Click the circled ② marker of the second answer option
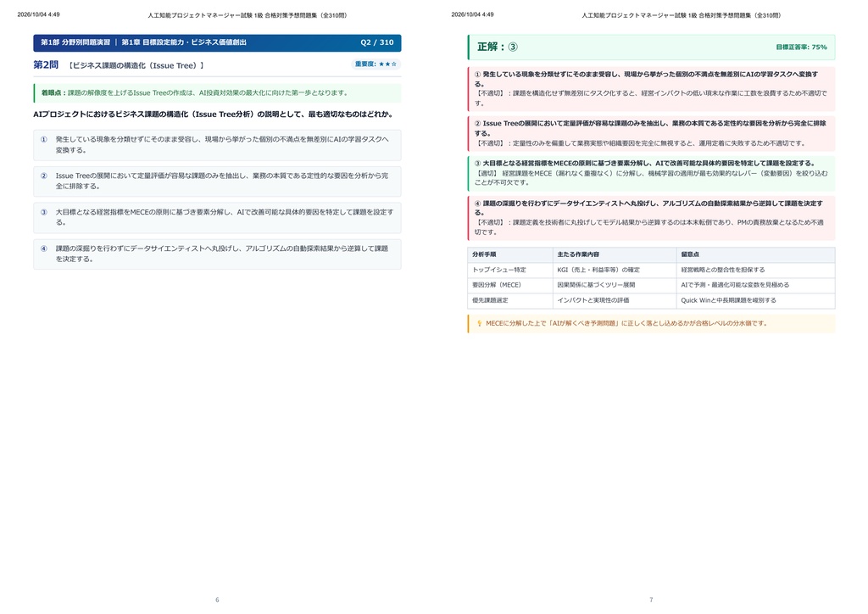 [x=44, y=176]
